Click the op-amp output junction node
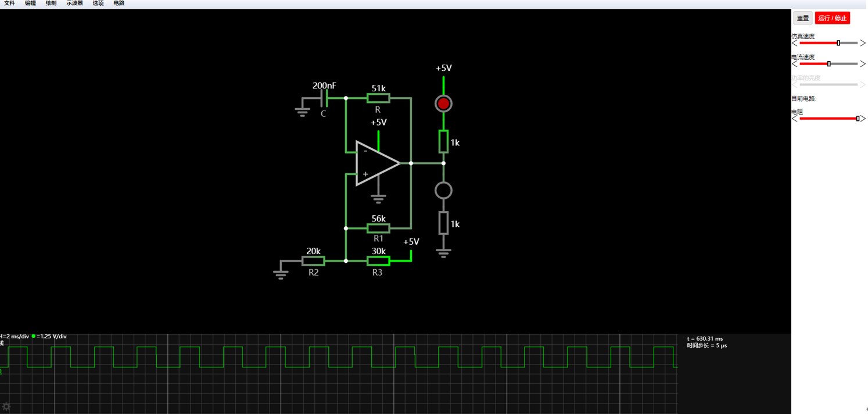The height and width of the screenshot is (414, 868). click(411, 163)
